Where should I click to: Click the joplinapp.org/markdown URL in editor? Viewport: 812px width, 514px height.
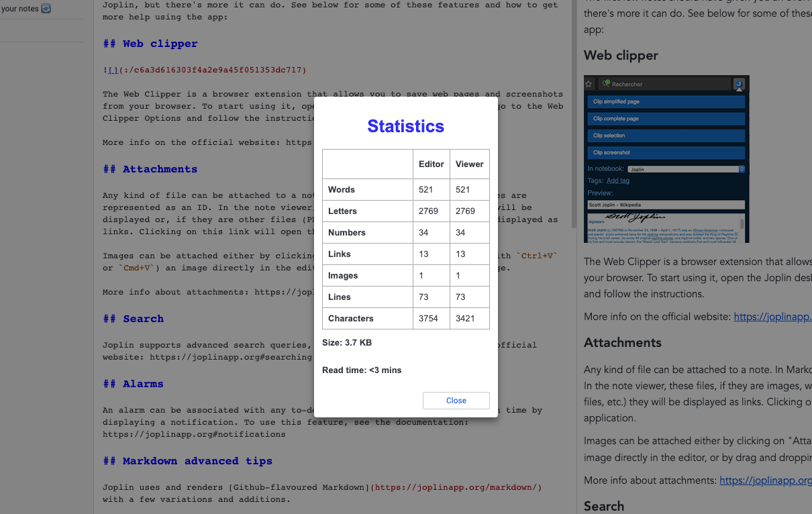coord(456,487)
